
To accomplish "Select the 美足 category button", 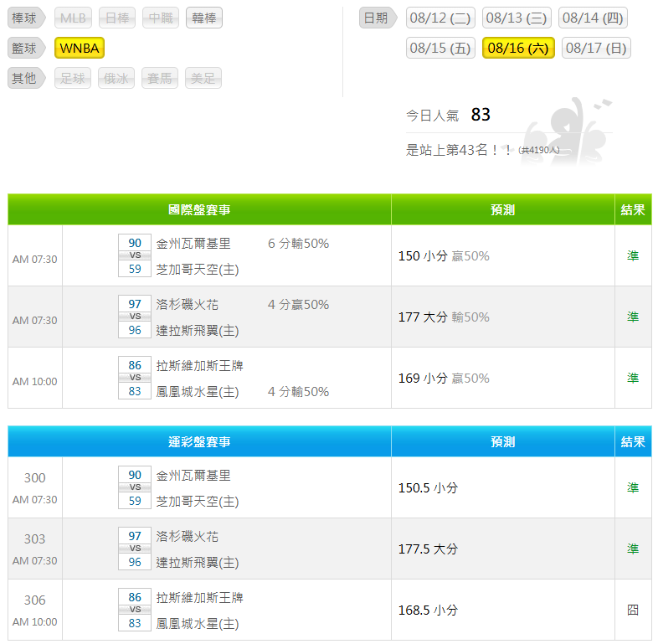I will point(203,78).
